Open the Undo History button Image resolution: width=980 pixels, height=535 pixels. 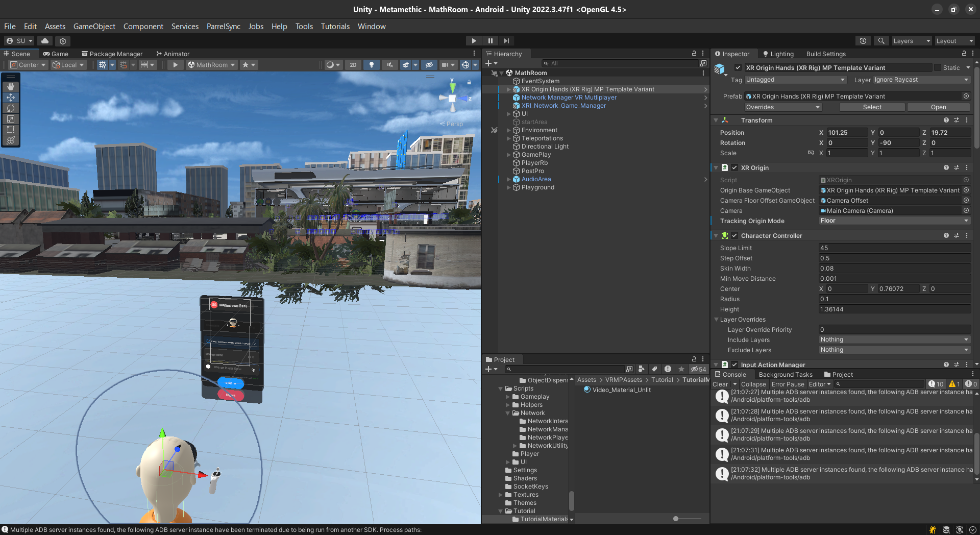863,41
